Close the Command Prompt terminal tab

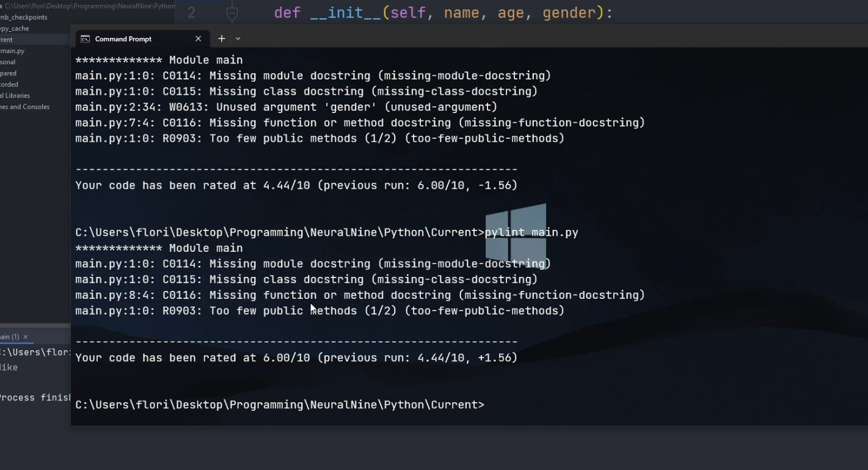point(198,39)
